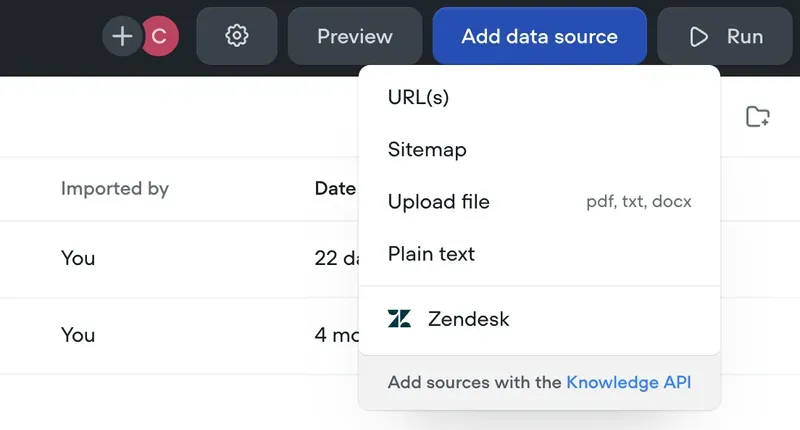The width and height of the screenshot is (800, 430).
Task: Open the red C user avatar
Action: coord(160,36)
